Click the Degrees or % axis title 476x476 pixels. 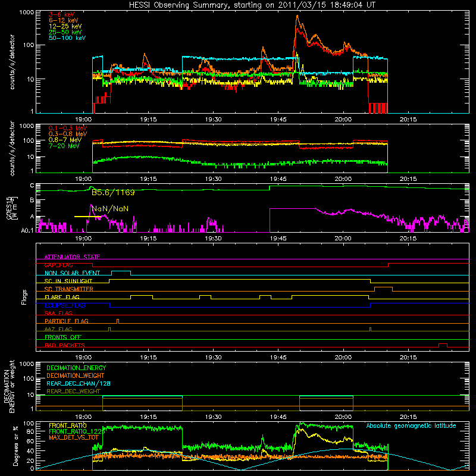[15, 446]
